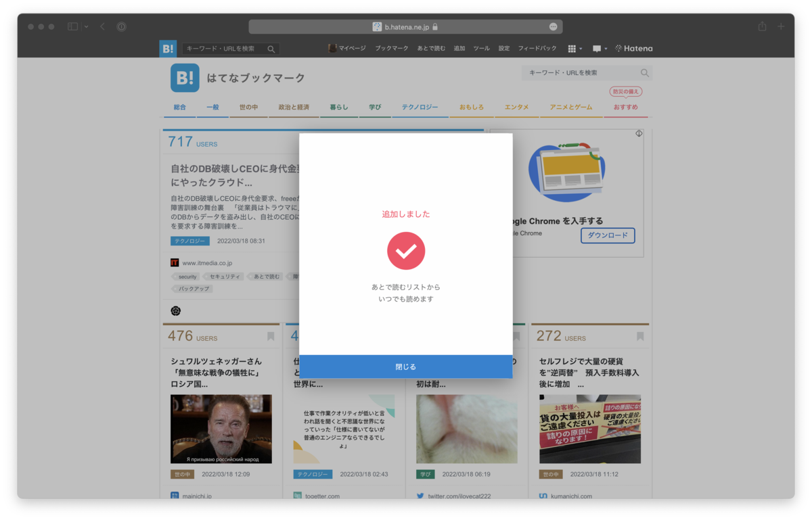Select the おすすめ category tab

(x=626, y=107)
